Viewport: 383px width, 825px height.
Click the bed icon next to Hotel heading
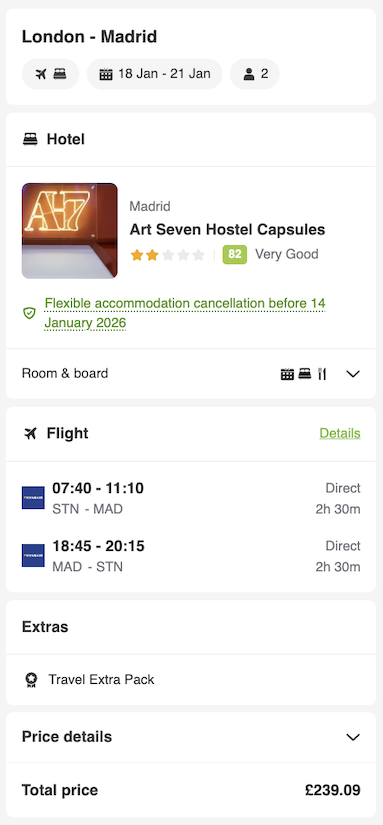tap(31, 139)
